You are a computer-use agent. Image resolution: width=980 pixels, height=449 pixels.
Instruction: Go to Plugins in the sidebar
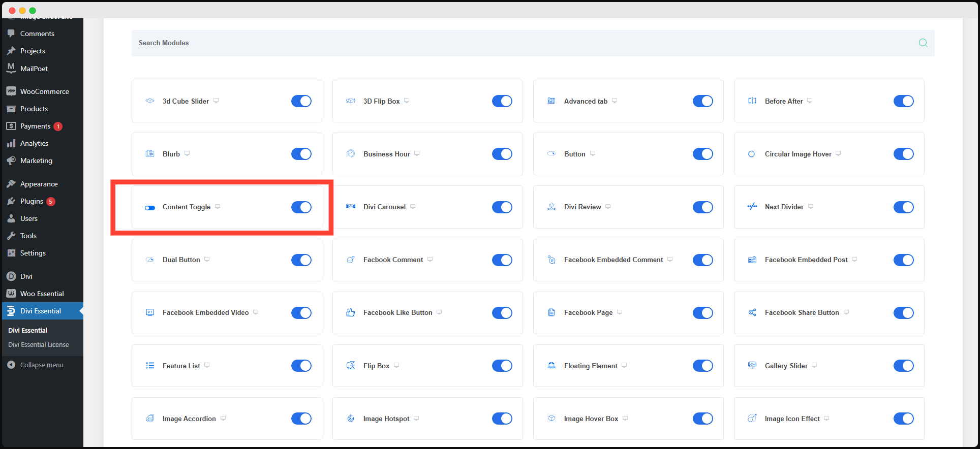43,201
